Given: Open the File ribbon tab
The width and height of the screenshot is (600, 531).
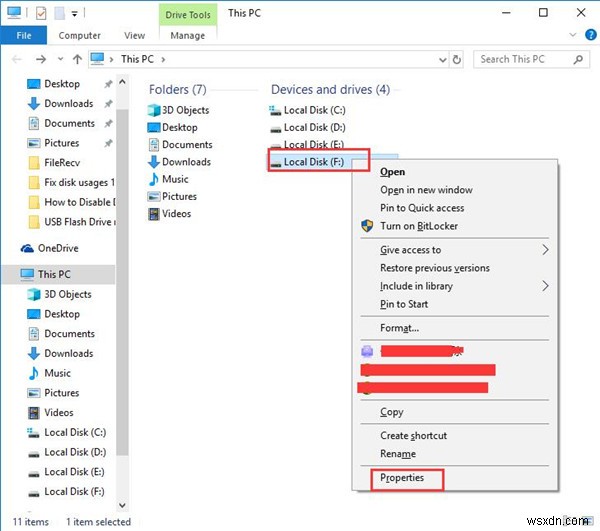Looking at the screenshot, I should click(x=24, y=36).
